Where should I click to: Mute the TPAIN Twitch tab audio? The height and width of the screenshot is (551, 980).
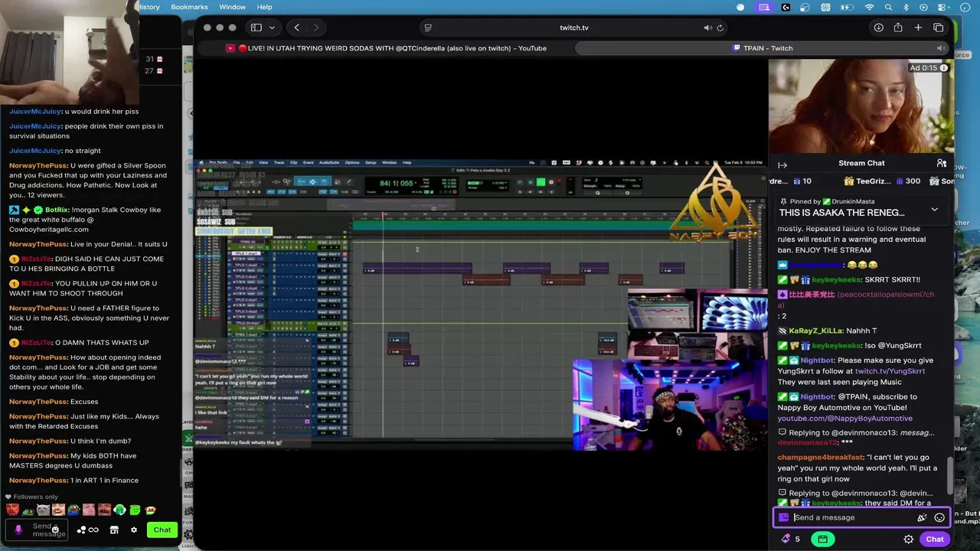[940, 48]
